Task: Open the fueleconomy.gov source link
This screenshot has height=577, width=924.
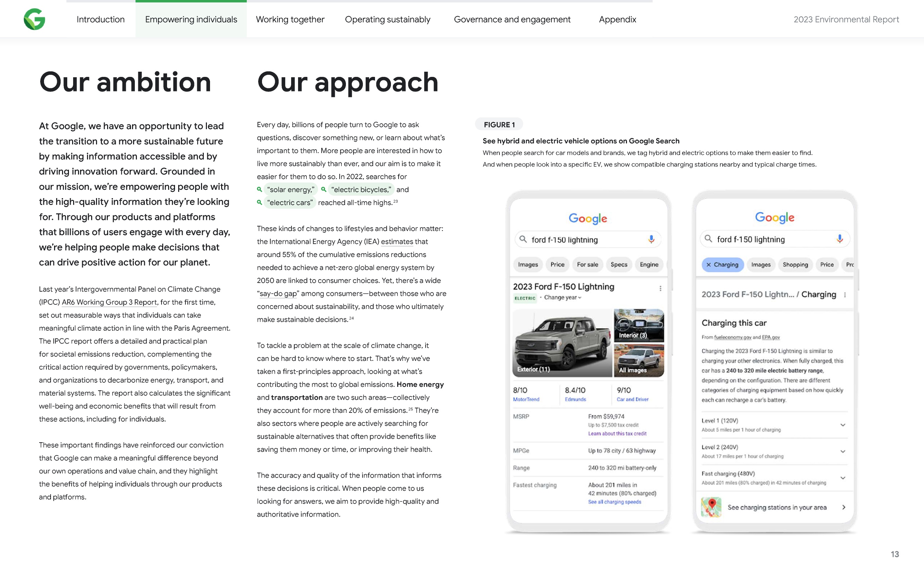Action: tap(733, 337)
